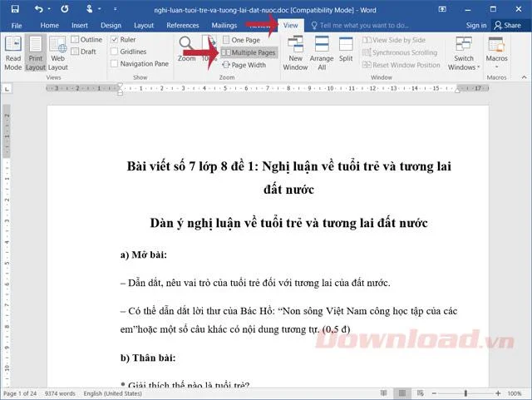Click the tab stop selector at ruler corner
The image size is (532, 400).
pyautogui.click(x=7, y=89)
